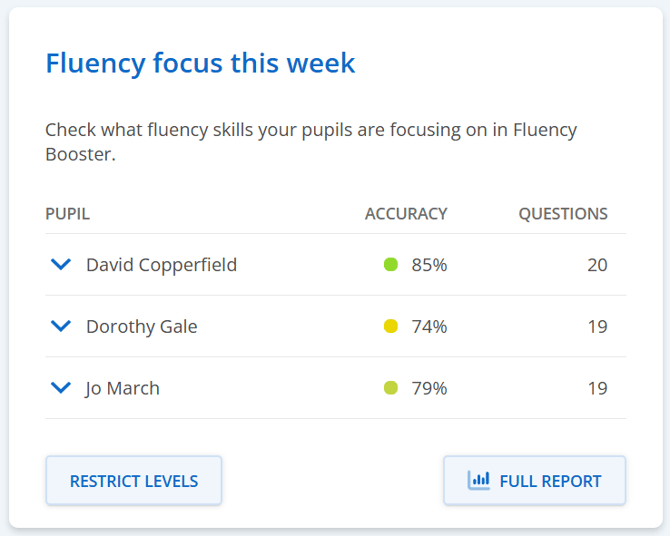The width and height of the screenshot is (670, 536).
Task: Click the Jo March pupil name
Action: click(122, 389)
